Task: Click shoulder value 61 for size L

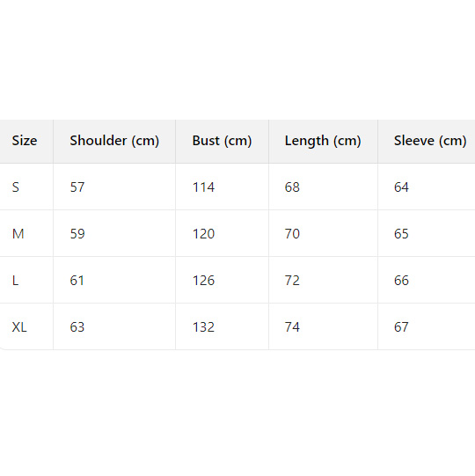Action: [77, 281]
